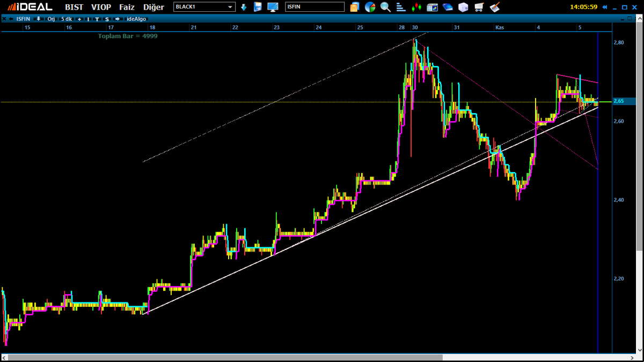Focus the ISFIN symbol search field

click(314, 7)
